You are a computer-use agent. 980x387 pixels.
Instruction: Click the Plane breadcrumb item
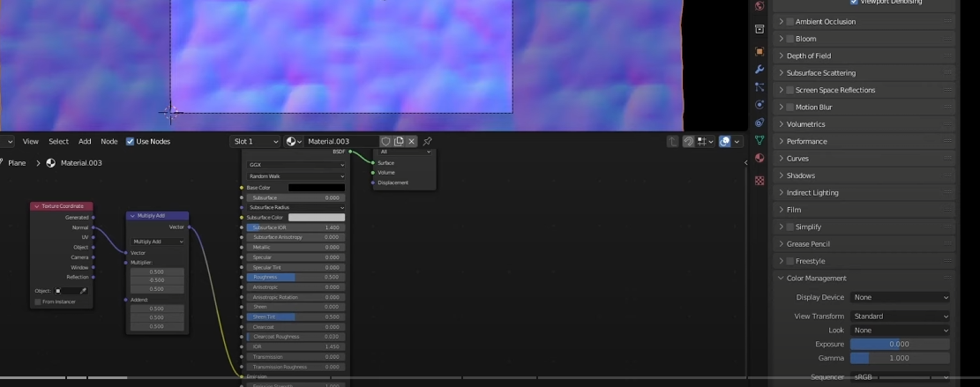tap(17, 163)
